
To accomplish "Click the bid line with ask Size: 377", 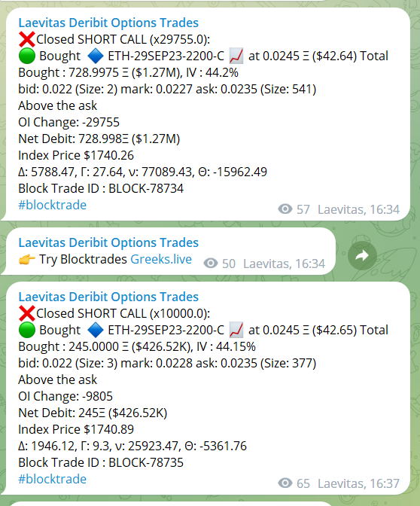I will (167, 363).
